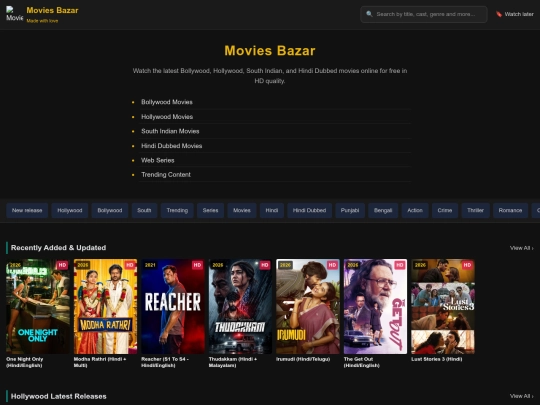Open the Lust Stories 3 poster
Image resolution: width=540 pixels, height=405 pixels.
[443, 307]
